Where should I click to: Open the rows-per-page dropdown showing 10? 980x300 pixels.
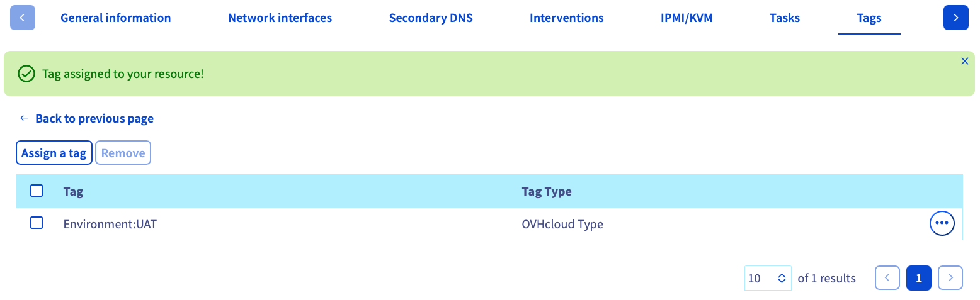tap(768, 277)
